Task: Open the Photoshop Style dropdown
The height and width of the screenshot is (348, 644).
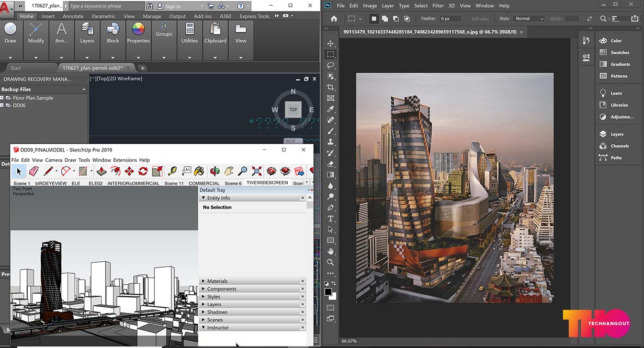Action: pyautogui.click(x=529, y=19)
